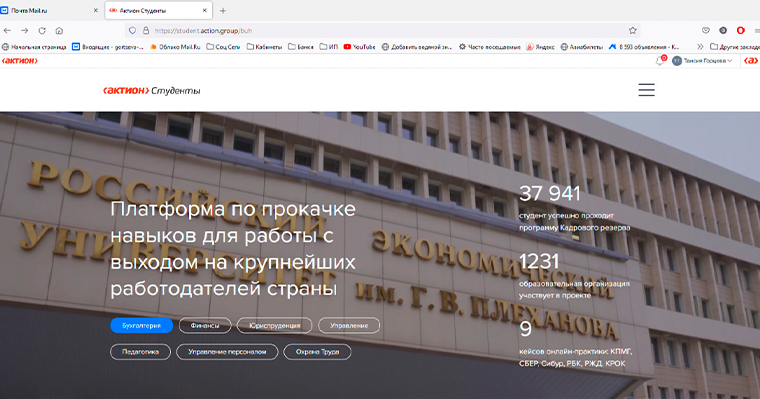Select the Финансы category pill
The height and width of the screenshot is (399, 760).
pos(205,325)
